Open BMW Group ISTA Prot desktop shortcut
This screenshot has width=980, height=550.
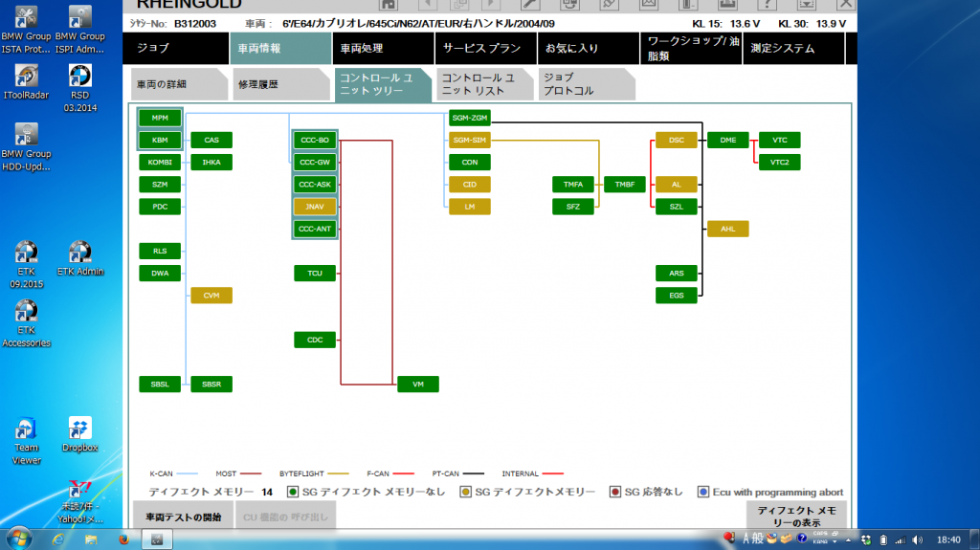pos(26,30)
